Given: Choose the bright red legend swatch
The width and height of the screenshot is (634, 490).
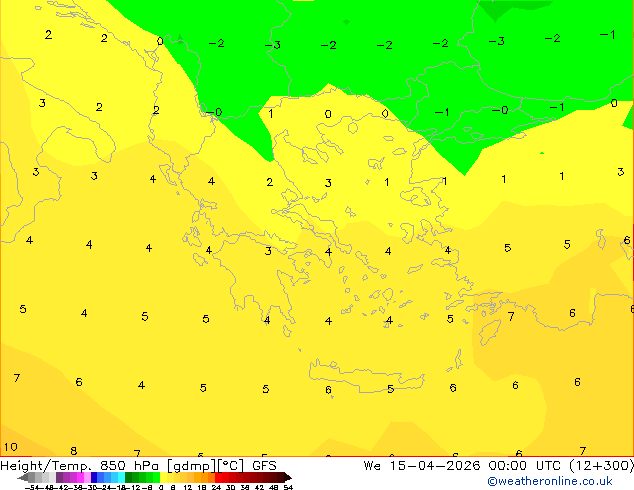Looking at the screenshot, I should pos(219,477).
